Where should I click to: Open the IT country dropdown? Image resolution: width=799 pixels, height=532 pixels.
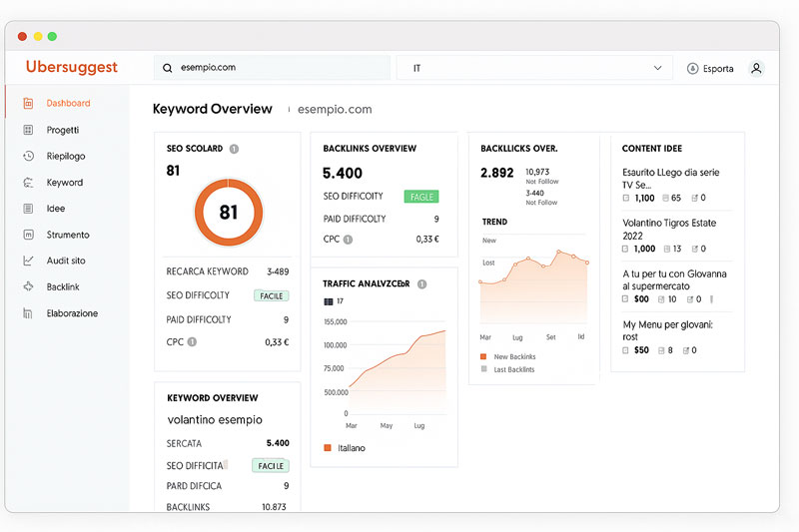click(x=534, y=68)
